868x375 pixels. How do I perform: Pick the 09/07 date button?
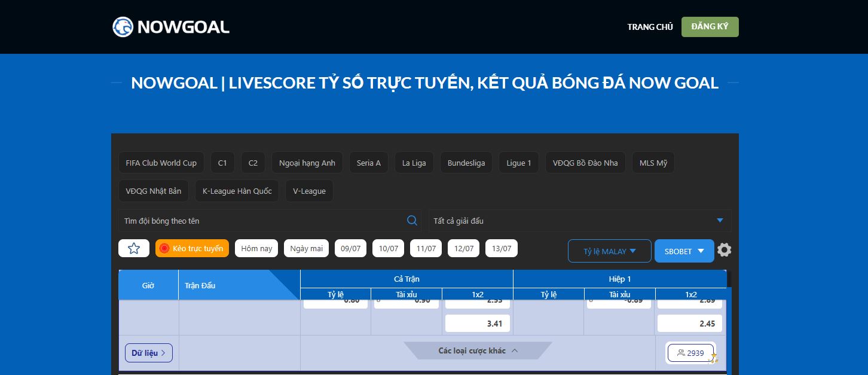350,248
